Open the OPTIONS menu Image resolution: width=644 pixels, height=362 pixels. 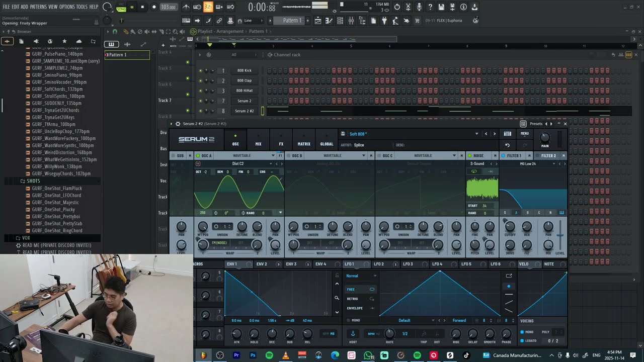(x=67, y=7)
